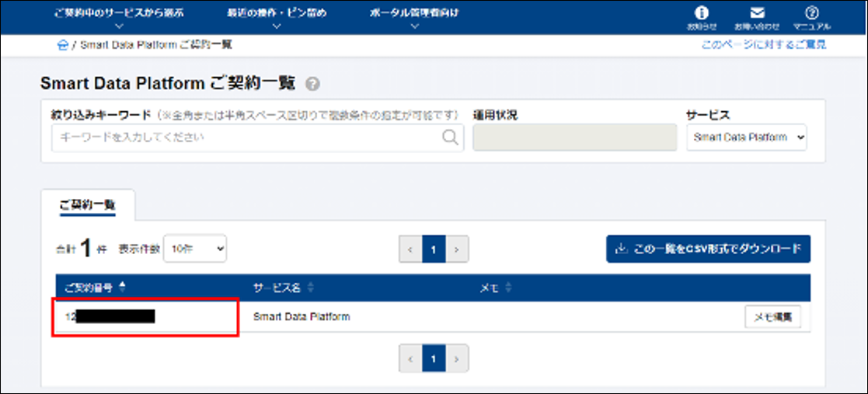Select page 1 in top pagination
This screenshot has width=868, height=394.
pyautogui.click(x=434, y=249)
